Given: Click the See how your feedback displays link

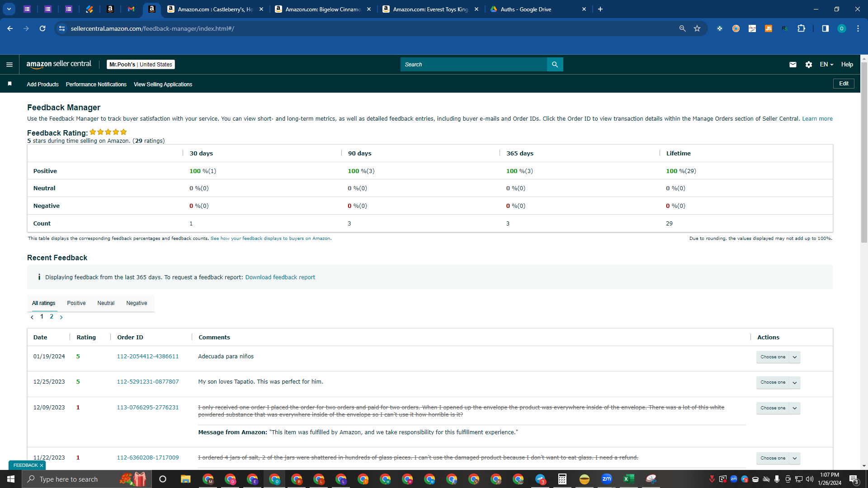Looking at the screenshot, I should point(270,239).
